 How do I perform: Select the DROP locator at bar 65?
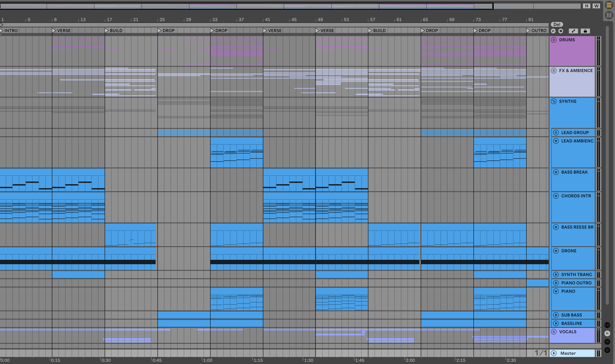point(430,30)
